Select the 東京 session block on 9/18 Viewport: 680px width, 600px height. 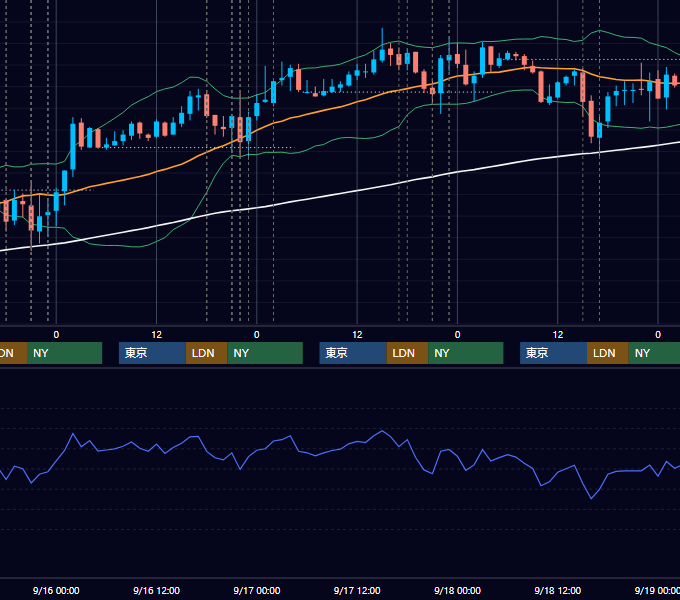pyautogui.click(x=553, y=353)
